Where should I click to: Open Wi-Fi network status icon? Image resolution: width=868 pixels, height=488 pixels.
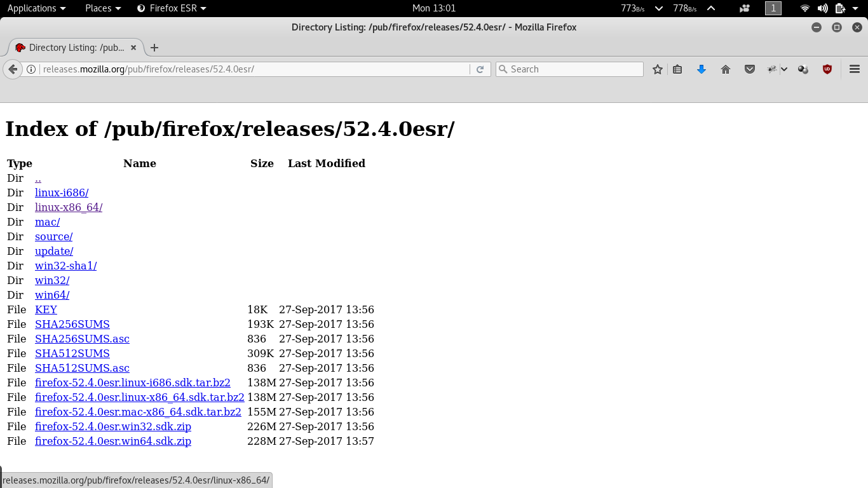point(805,8)
